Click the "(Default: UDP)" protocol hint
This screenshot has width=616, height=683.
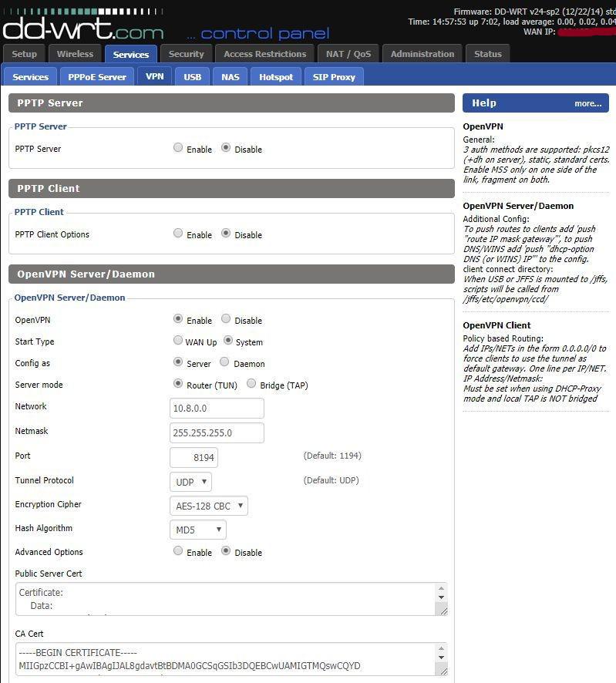point(331,480)
